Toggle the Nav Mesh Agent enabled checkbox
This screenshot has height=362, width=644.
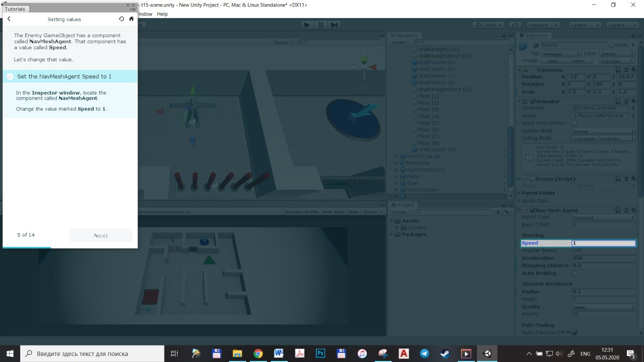pyautogui.click(x=533, y=210)
